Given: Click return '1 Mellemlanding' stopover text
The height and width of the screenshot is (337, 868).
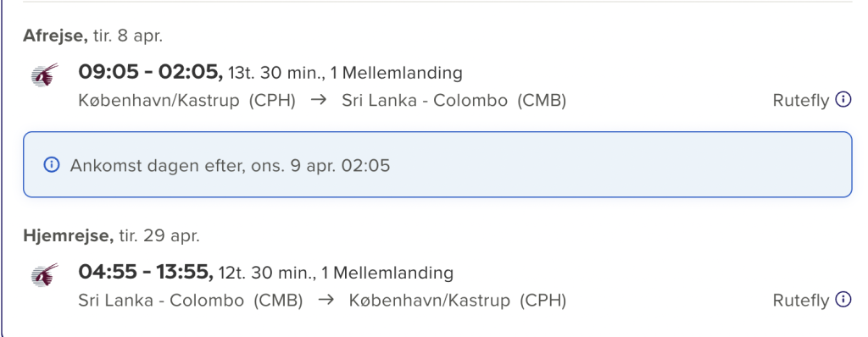Looking at the screenshot, I should (x=387, y=273).
